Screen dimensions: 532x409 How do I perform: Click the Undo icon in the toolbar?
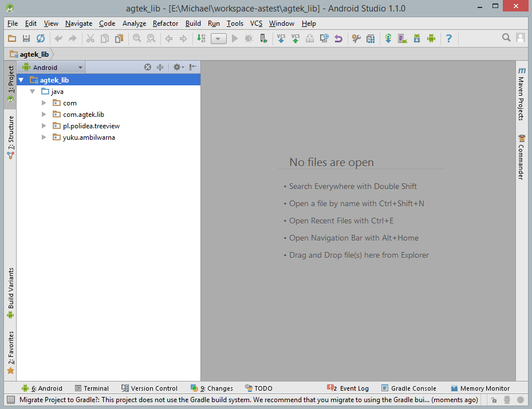coord(338,38)
